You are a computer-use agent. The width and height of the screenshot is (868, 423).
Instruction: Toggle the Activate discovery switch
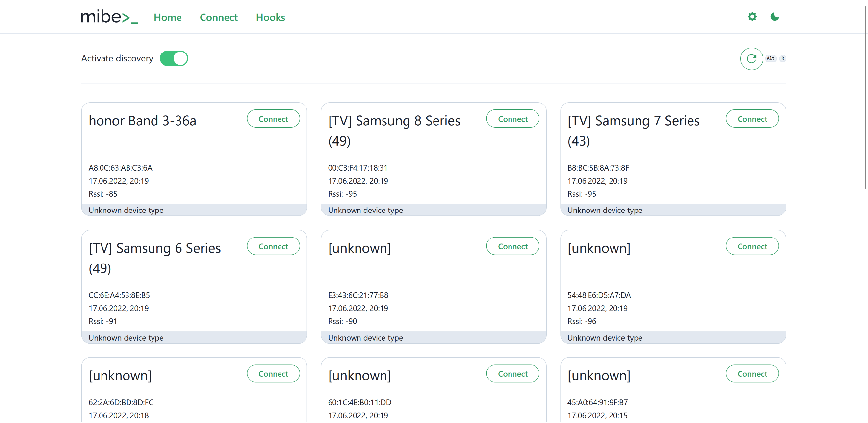[174, 58]
